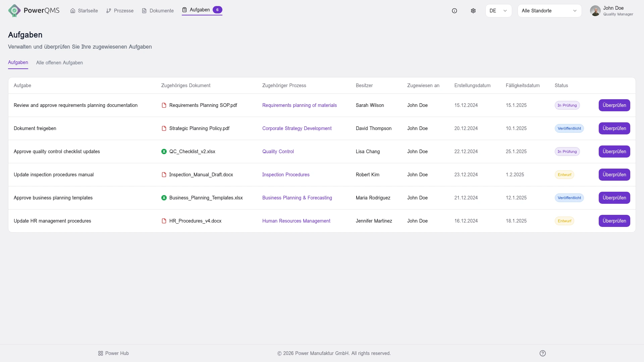The width and height of the screenshot is (644, 362).
Task: Open Business Planning & Forecasting link
Action: 297,198
